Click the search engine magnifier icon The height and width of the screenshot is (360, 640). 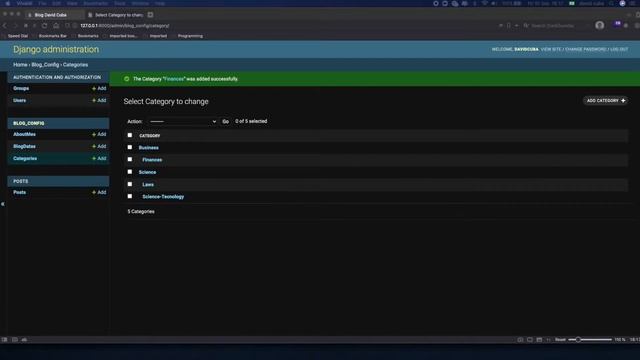click(x=526, y=26)
